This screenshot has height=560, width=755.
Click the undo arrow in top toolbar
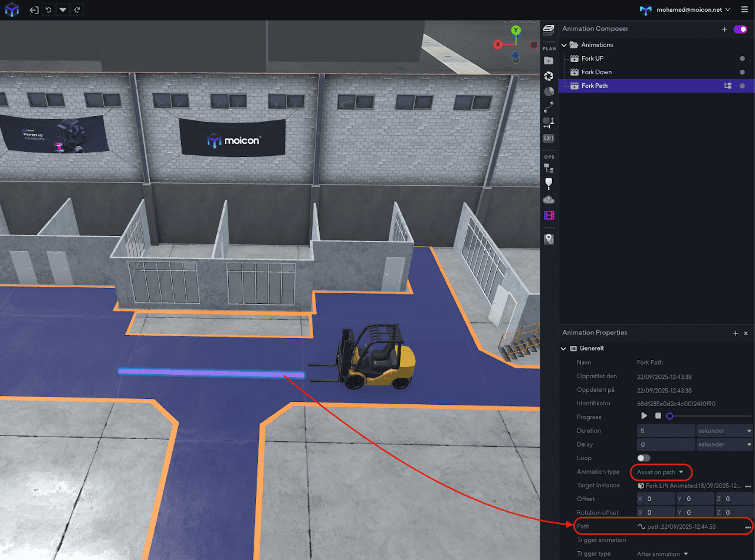(48, 10)
